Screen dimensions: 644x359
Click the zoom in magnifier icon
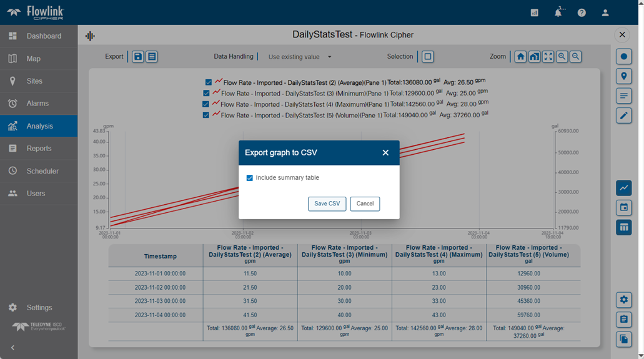pyautogui.click(x=562, y=57)
